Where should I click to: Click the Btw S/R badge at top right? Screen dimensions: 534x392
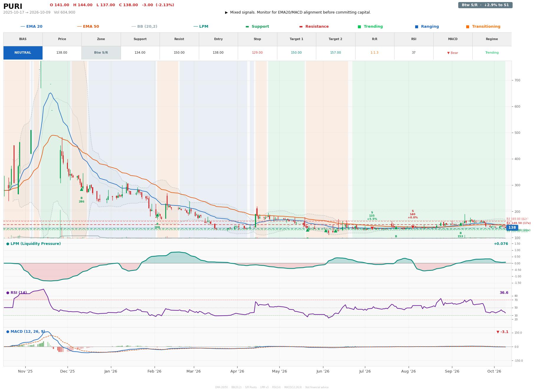point(485,5)
